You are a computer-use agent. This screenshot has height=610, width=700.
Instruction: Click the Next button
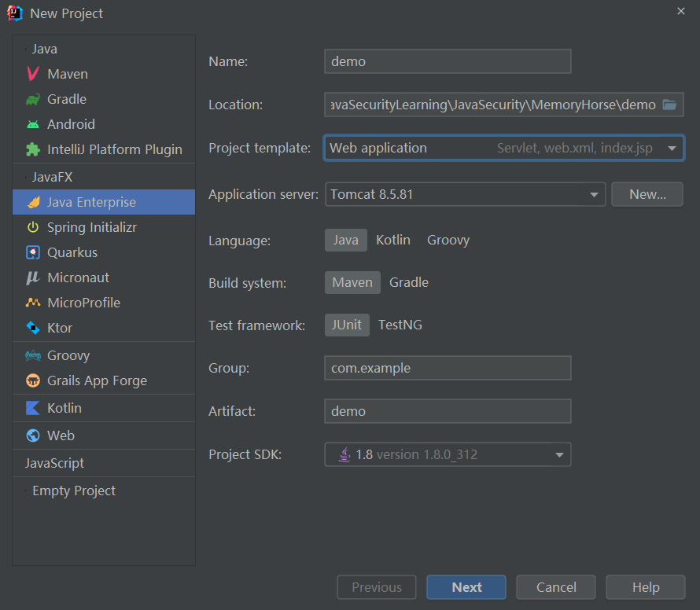point(467,587)
